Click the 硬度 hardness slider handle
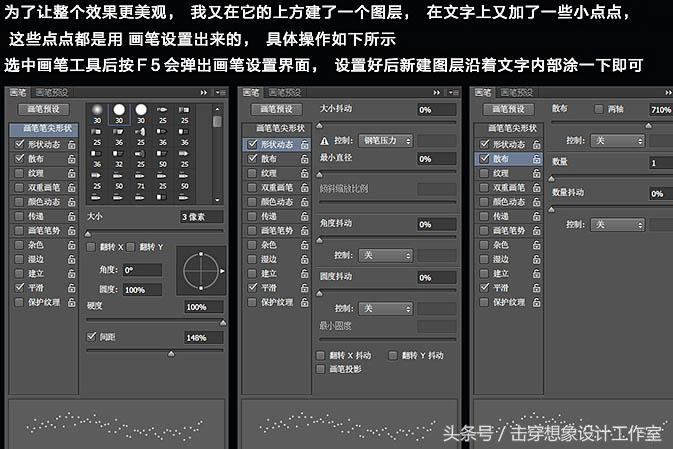 coord(223,322)
